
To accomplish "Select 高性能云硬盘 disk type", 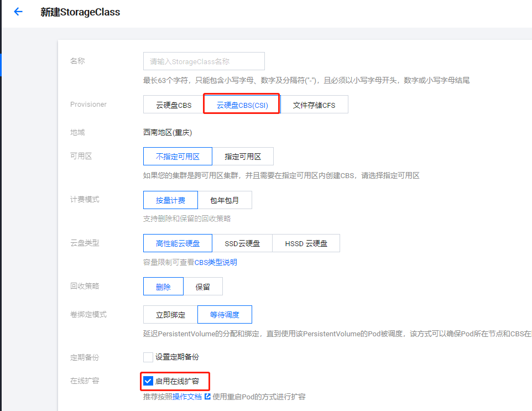I will tap(177, 243).
